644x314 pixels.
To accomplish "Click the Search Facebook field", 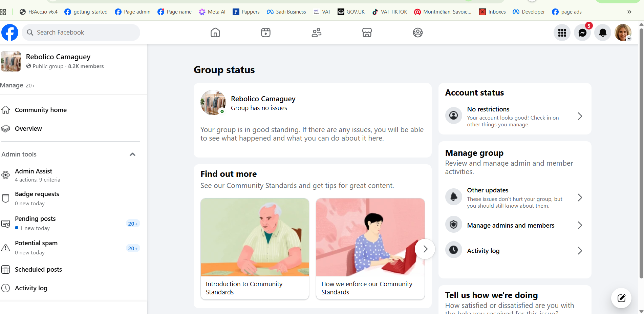I will point(81,33).
